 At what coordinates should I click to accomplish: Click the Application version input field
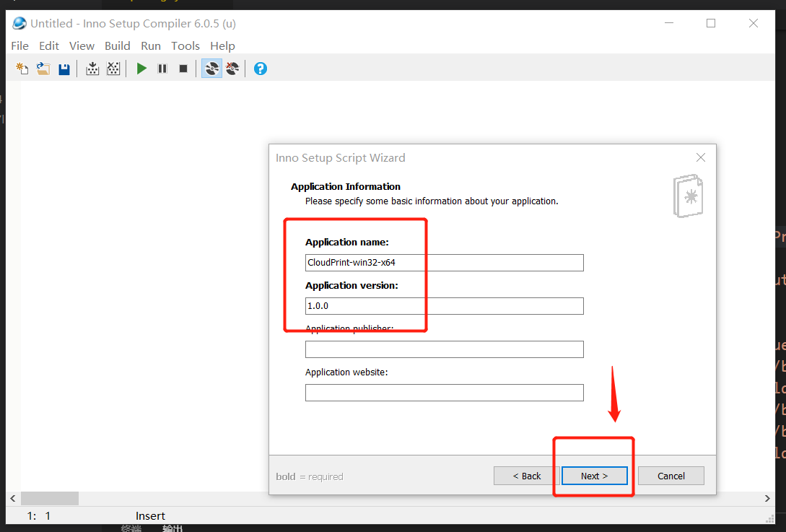pos(444,306)
